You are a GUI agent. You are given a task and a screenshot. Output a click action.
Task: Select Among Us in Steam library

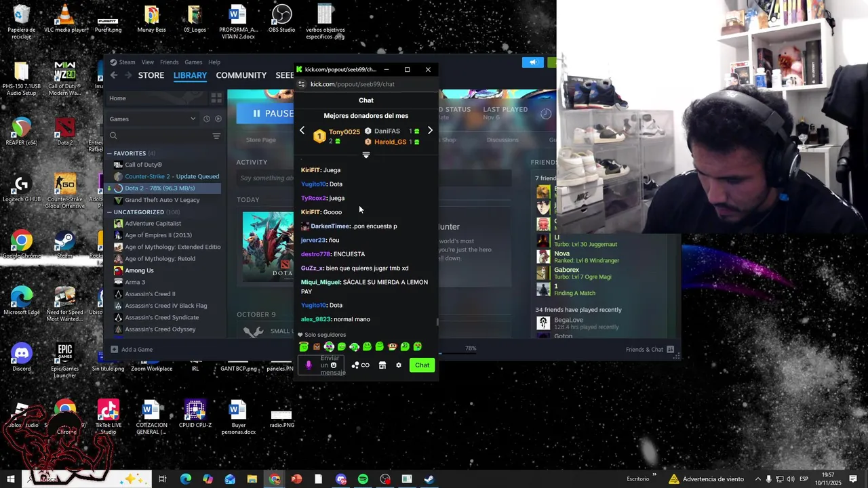pos(139,270)
